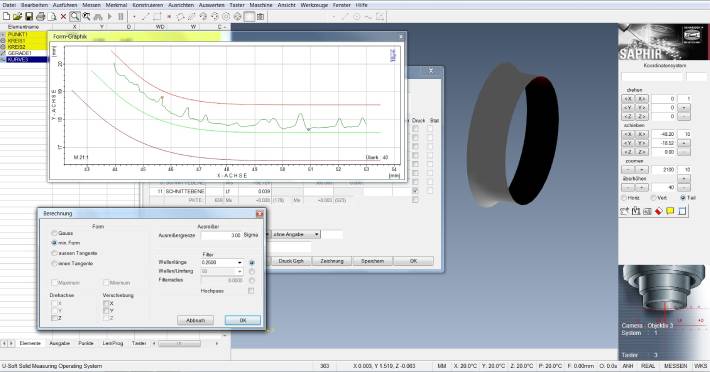710x372 pixels.
Task: Click the probe icon next to axes icon
Action: tap(636, 211)
